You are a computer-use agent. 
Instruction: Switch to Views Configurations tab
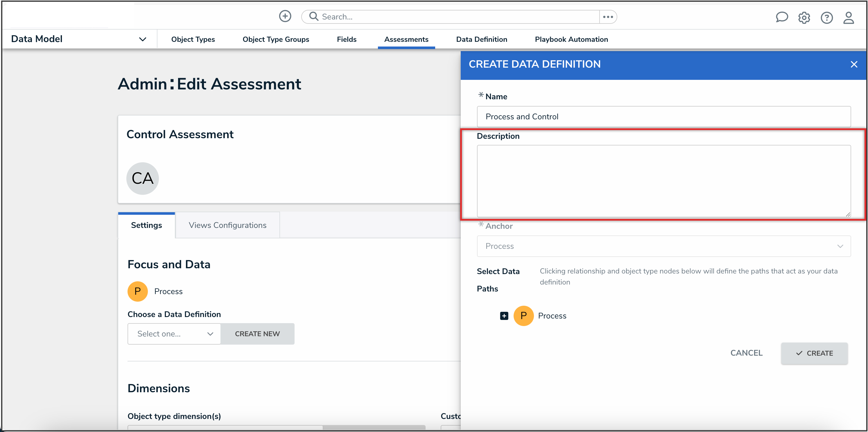pos(227,225)
